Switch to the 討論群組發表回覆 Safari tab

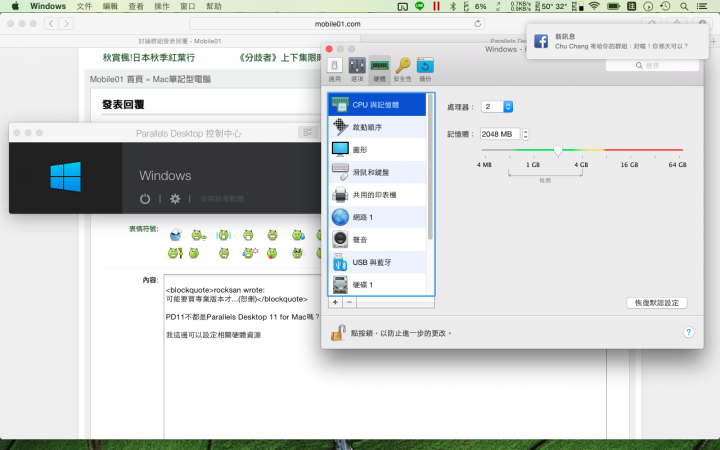coord(180,41)
